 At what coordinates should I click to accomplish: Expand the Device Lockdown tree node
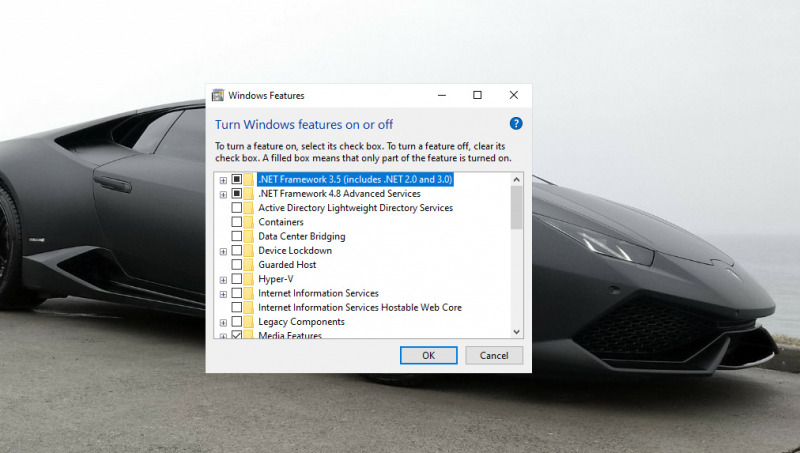[223, 251]
